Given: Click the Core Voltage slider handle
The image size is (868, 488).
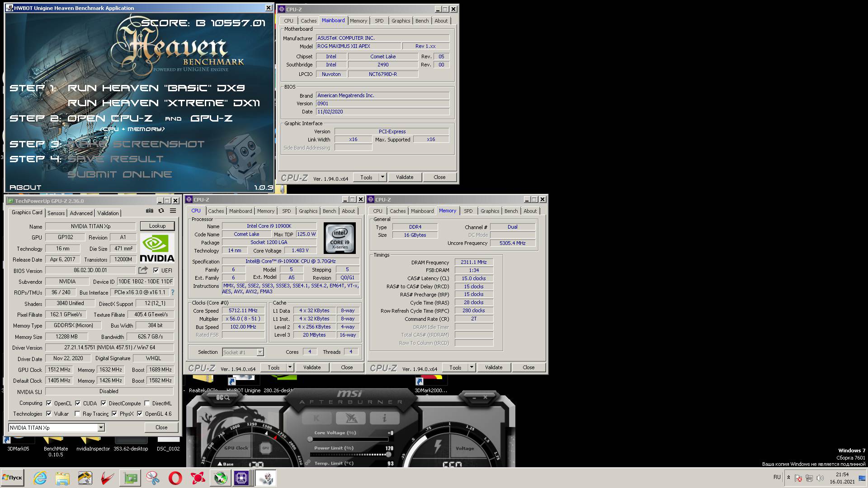Looking at the screenshot, I should coord(310,439).
